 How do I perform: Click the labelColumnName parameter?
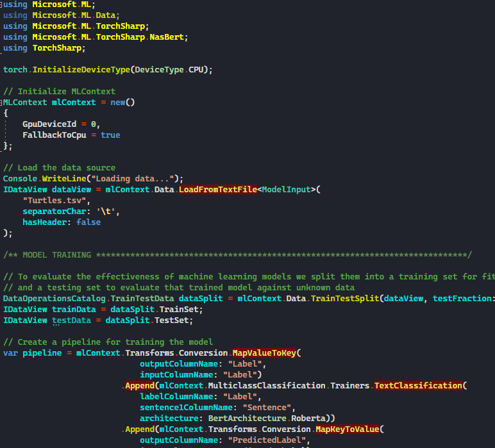pos(176,397)
